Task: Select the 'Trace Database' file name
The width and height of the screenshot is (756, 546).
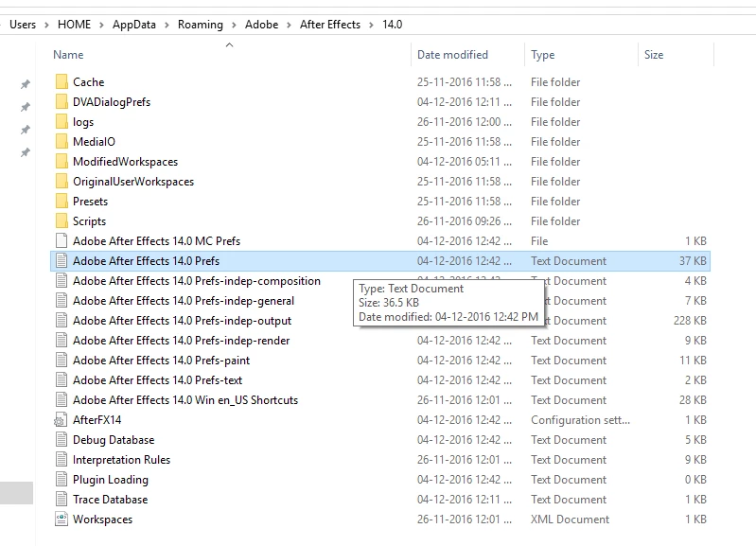Action: click(111, 500)
